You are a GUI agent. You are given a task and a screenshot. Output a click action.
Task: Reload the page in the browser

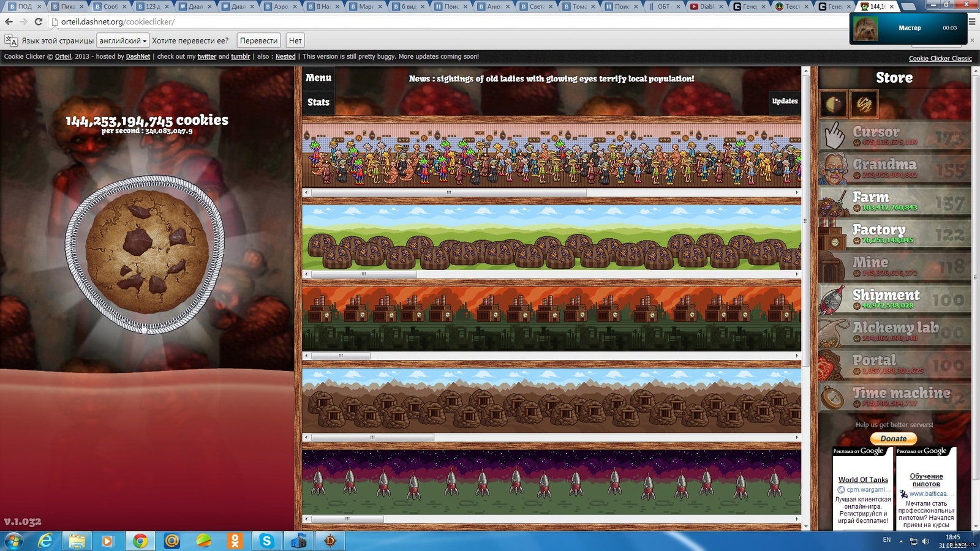click(x=39, y=21)
